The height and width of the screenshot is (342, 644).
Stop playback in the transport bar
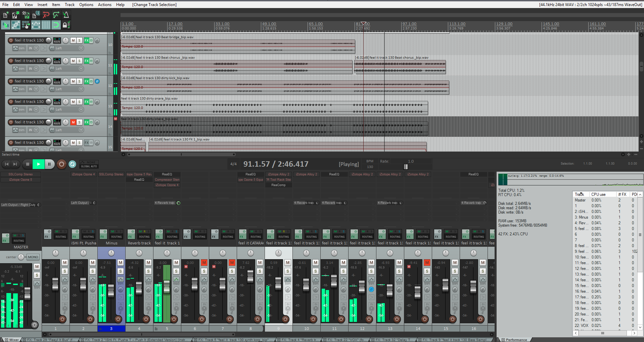pyautogui.click(x=28, y=164)
